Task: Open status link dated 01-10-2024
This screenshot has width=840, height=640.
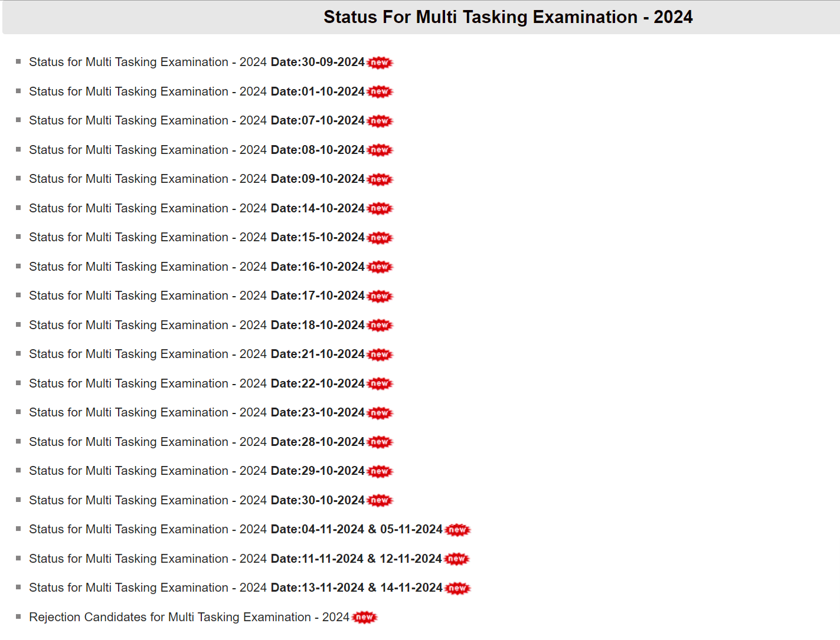Action: 197,91
